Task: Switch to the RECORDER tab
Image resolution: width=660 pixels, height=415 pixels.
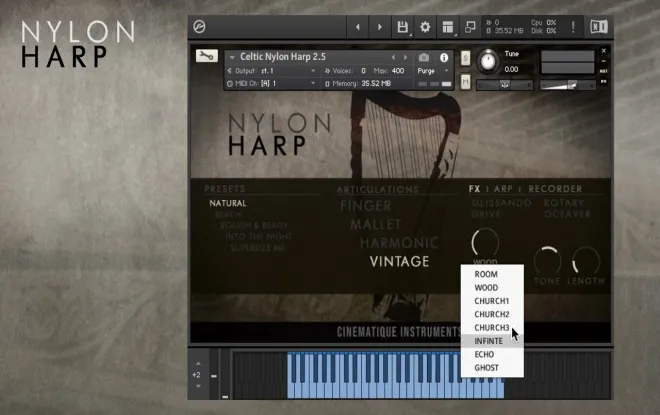Action: click(x=555, y=189)
